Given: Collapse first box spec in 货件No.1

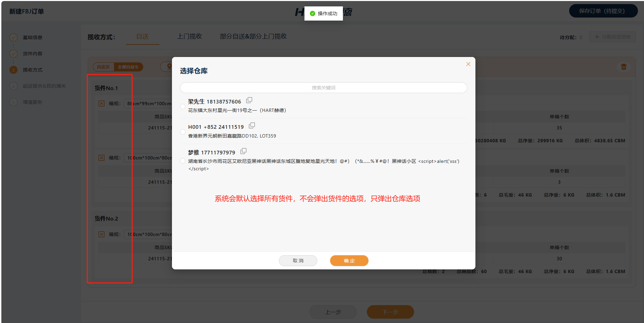Looking at the screenshot, I should pyautogui.click(x=101, y=104).
